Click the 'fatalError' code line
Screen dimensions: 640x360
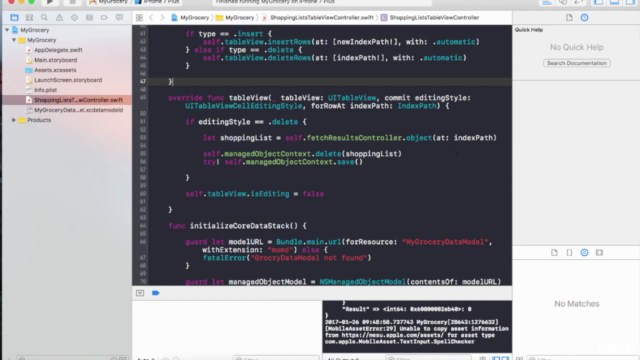click(287, 258)
